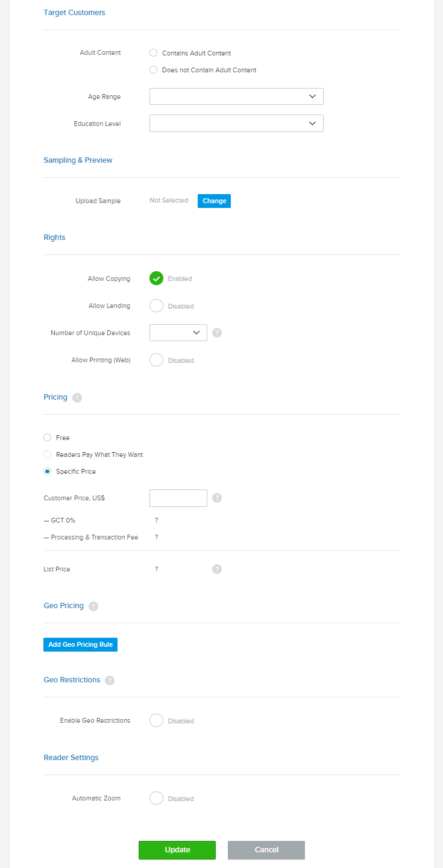Open help icon next to Number of Unique Devices
This screenshot has height=868, width=443.
[x=217, y=333]
